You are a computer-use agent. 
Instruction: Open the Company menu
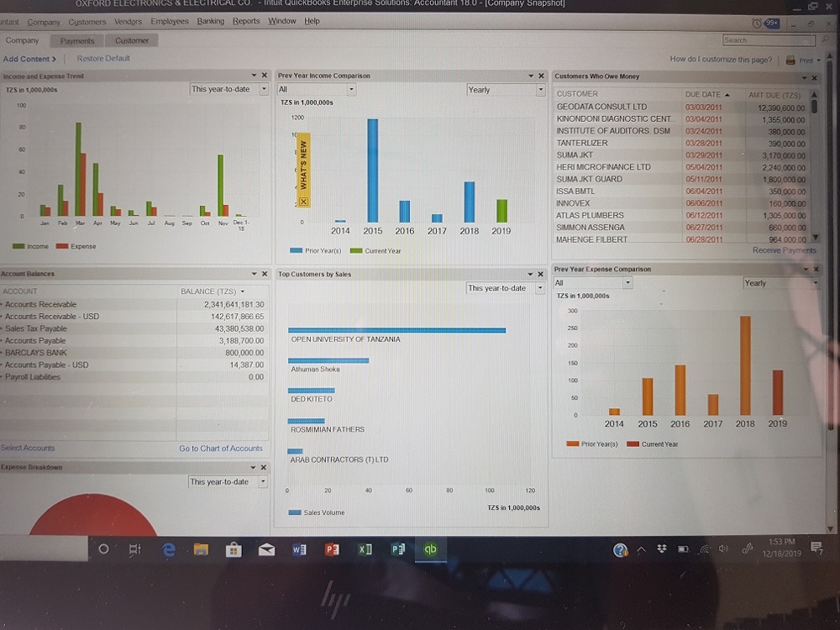pos(44,22)
